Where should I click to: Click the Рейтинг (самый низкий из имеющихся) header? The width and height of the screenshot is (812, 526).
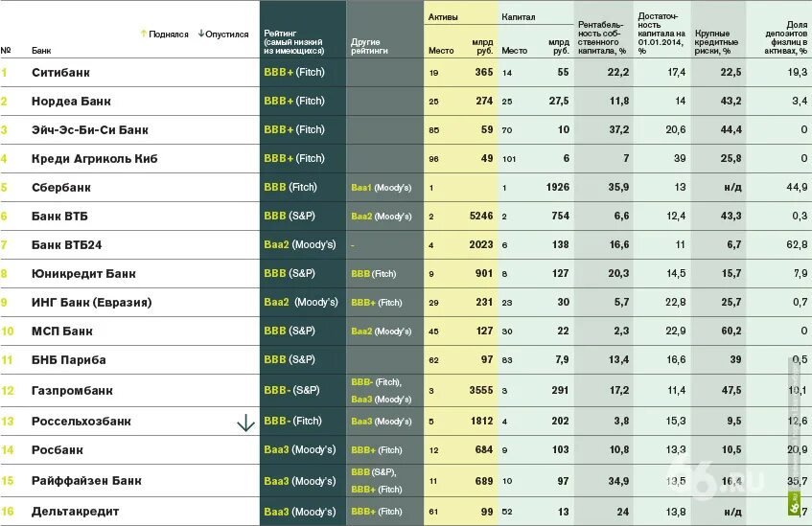294,42
